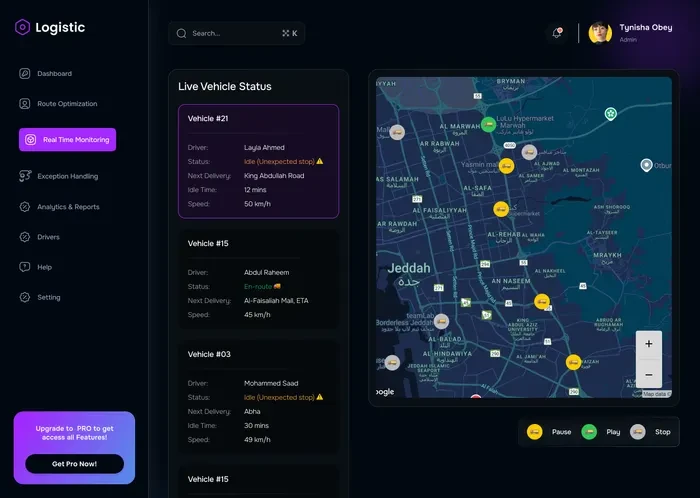
Task: Click yellow vehicle marker near An Naseem
Action: (x=542, y=302)
